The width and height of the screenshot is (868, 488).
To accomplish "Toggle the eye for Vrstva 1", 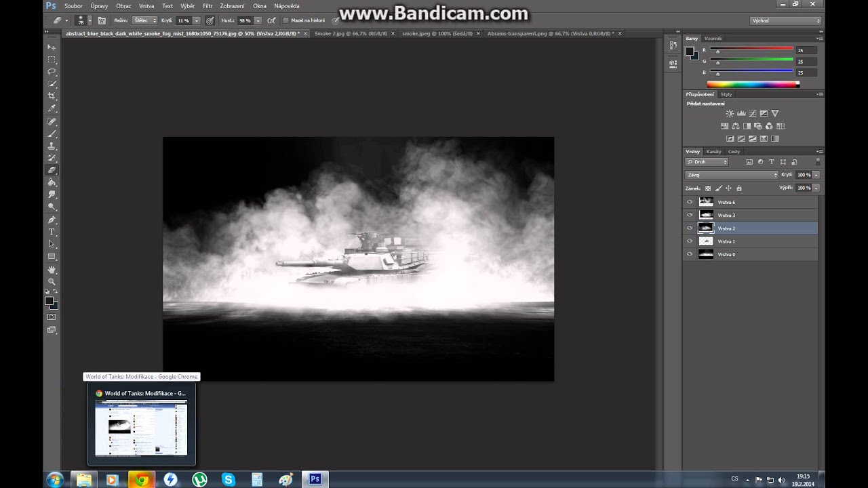I will [x=690, y=241].
